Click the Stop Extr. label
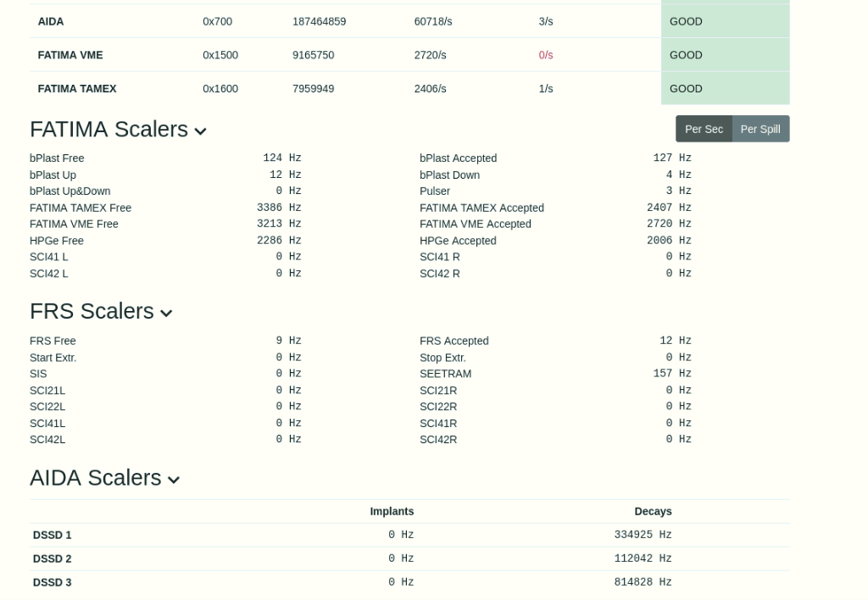The image size is (868, 600). coord(442,358)
